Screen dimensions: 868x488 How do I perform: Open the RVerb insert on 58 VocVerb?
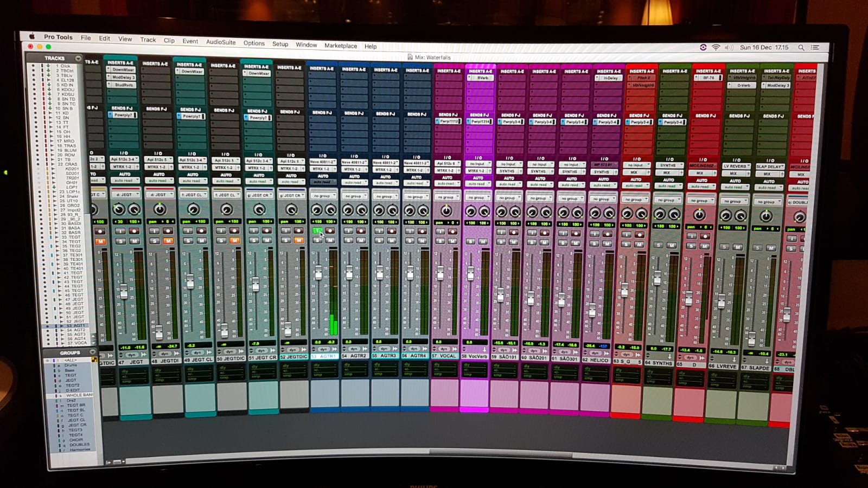click(x=481, y=78)
